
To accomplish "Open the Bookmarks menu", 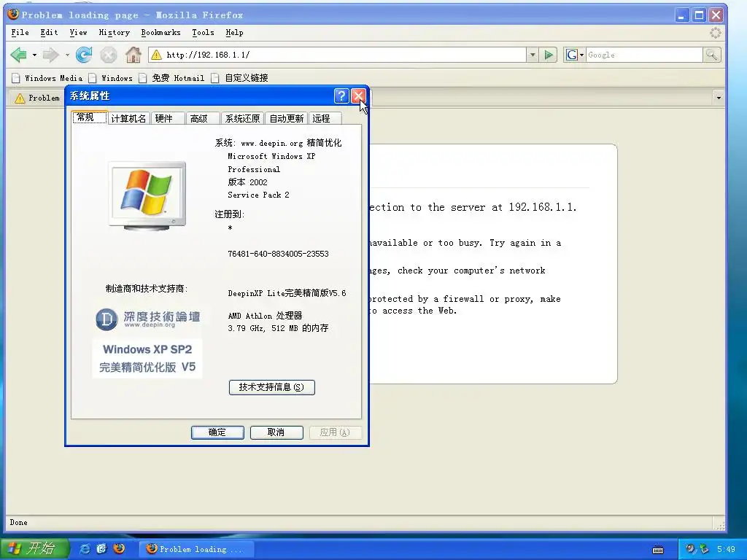I will coord(160,32).
